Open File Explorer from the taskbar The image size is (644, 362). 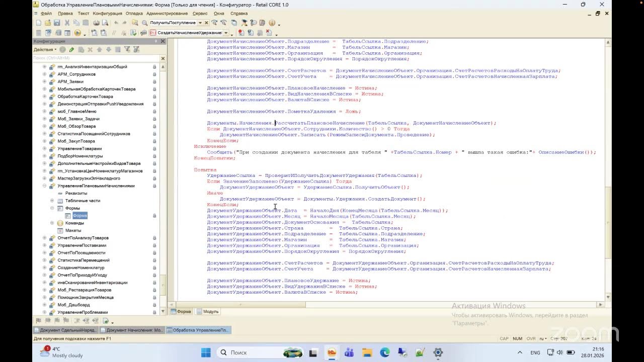point(367,352)
